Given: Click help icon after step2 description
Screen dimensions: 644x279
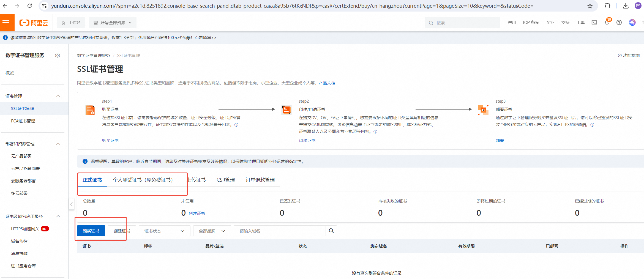Looking at the screenshot, I should click(x=375, y=132).
